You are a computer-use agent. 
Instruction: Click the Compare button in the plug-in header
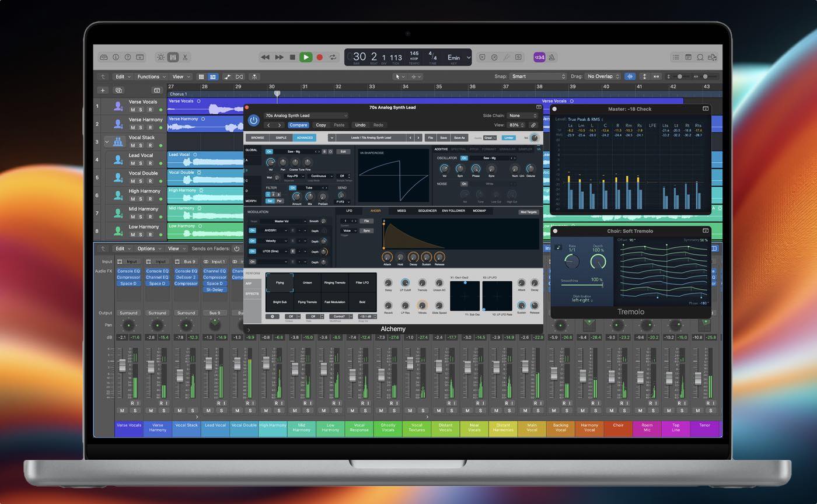(x=298, y=125)
